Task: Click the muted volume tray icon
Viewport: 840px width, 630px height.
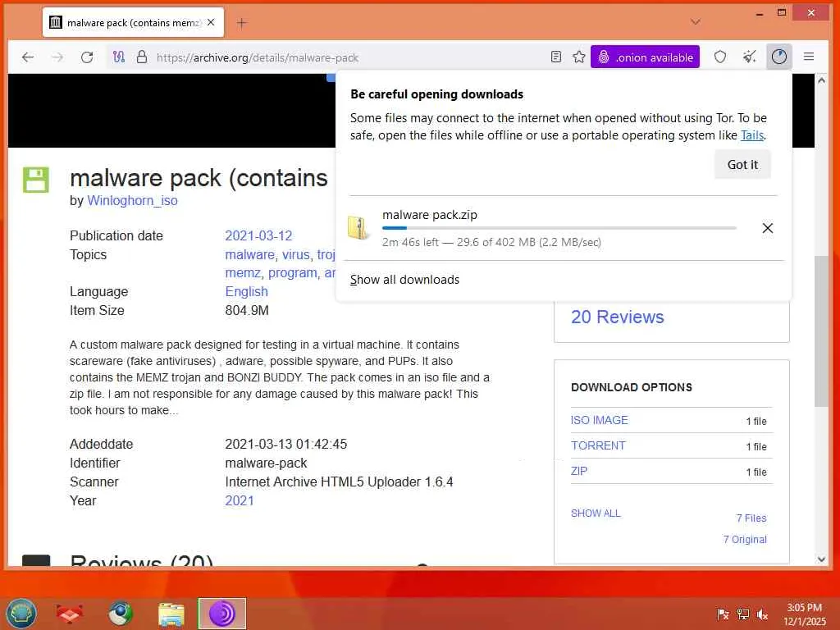Action: tap(762, 614)
